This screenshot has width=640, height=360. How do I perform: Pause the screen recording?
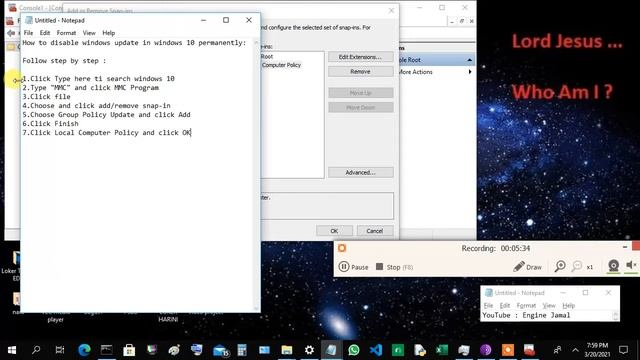353,267
